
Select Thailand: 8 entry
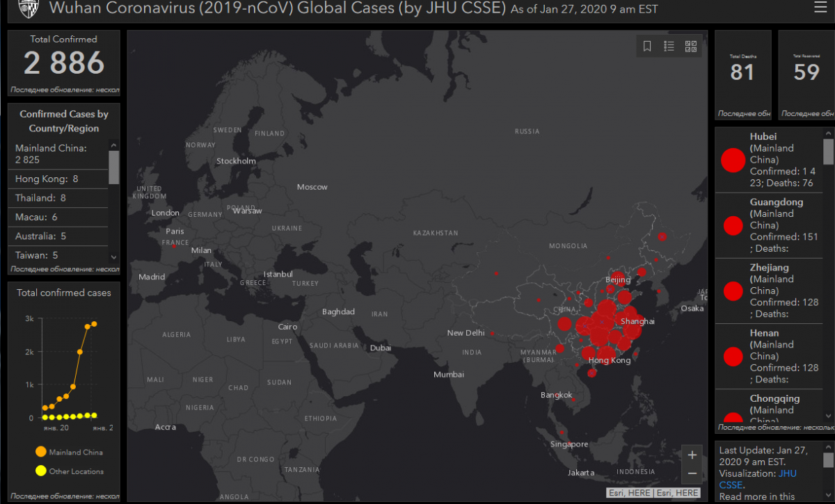(x=58, y=198)
